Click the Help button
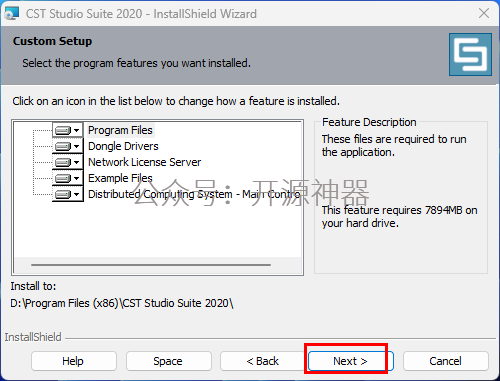 (x=74, y=361)
